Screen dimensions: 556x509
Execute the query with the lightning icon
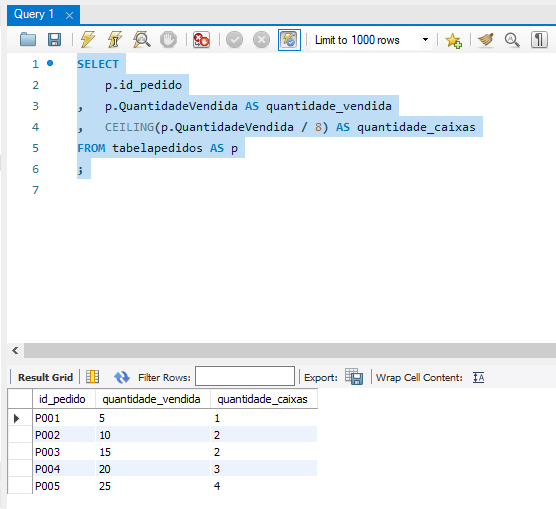pyautogui.click(x=88, y=39)
